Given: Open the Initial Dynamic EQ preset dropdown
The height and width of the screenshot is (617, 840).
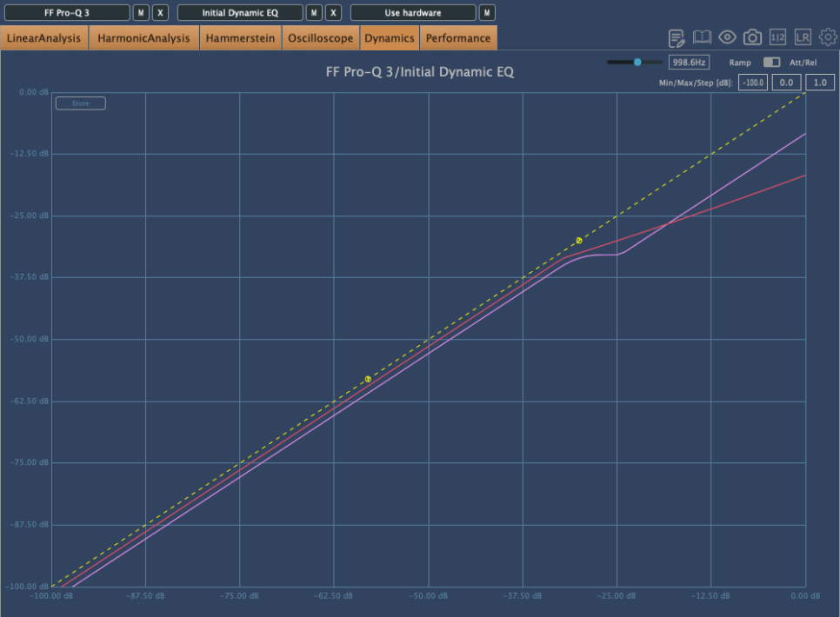Looking at the screenshot, I should click(240, 13).
